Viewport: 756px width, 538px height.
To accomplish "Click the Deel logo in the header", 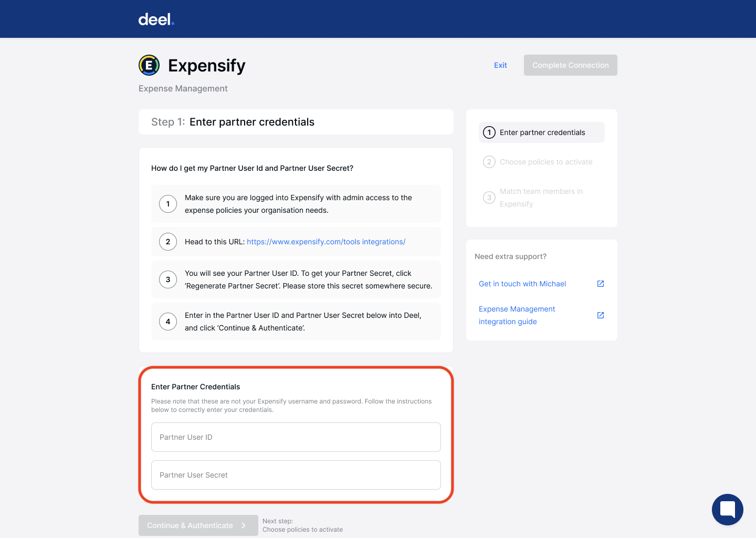I will tap(155, 19).
